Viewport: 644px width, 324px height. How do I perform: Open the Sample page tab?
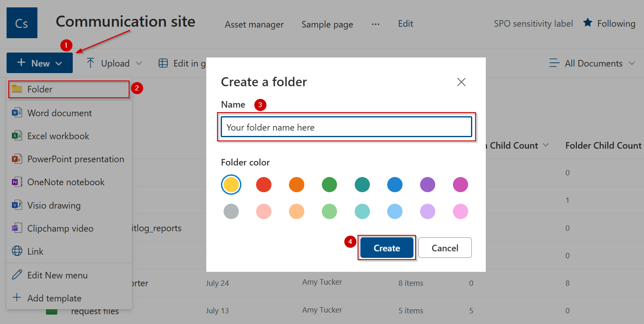tap(327, 24)
